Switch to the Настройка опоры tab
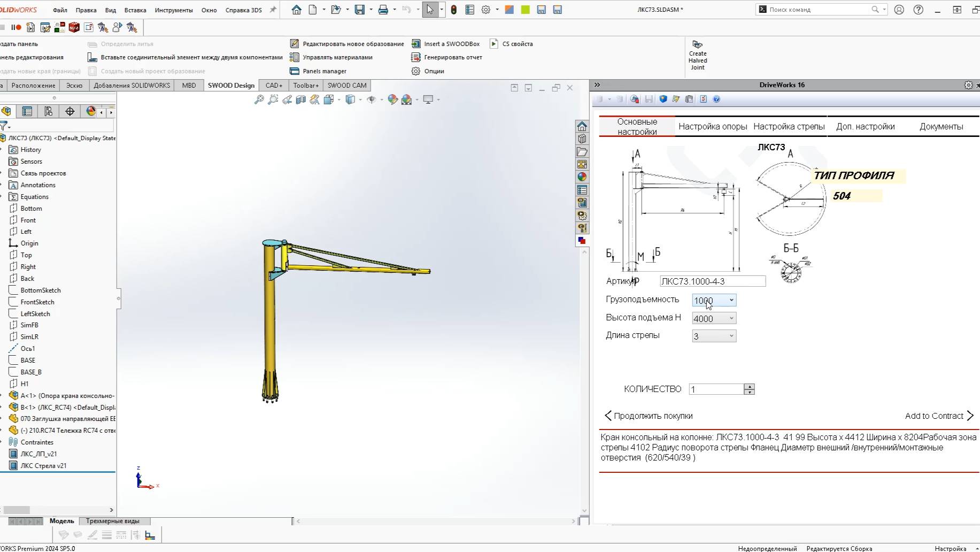The height and width of the screenshot is (552, 980). (x=713, y=127)
